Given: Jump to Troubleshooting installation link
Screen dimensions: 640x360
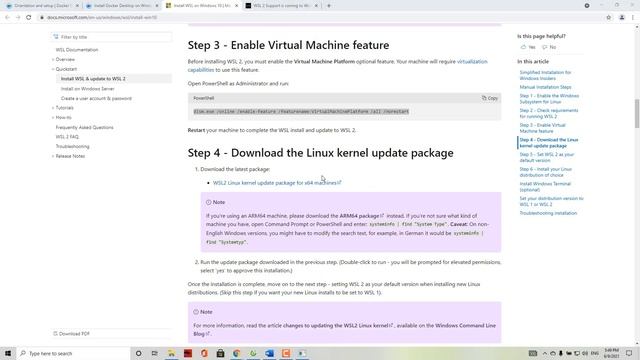Looking at the screenshot, I should click(x=548, y=213).
